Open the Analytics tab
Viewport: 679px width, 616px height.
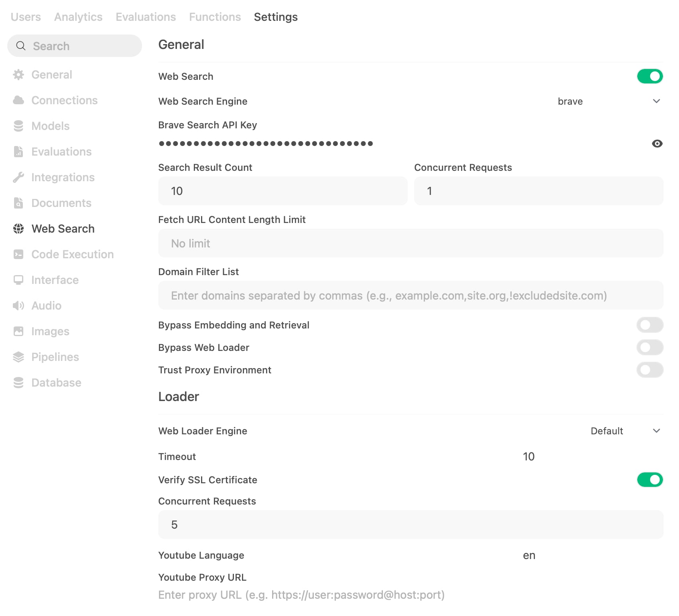coord(78,17)
